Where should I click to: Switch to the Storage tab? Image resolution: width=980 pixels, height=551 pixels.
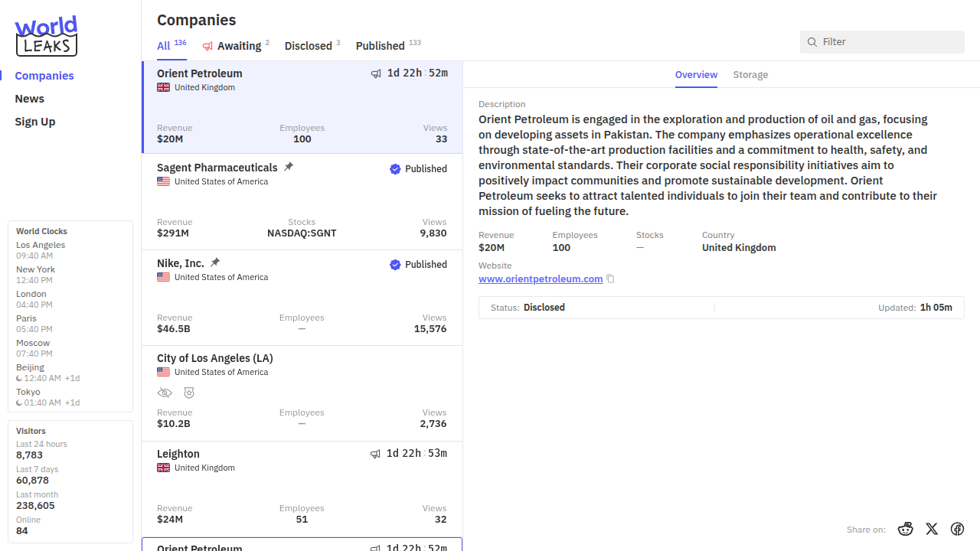(750, 75)
